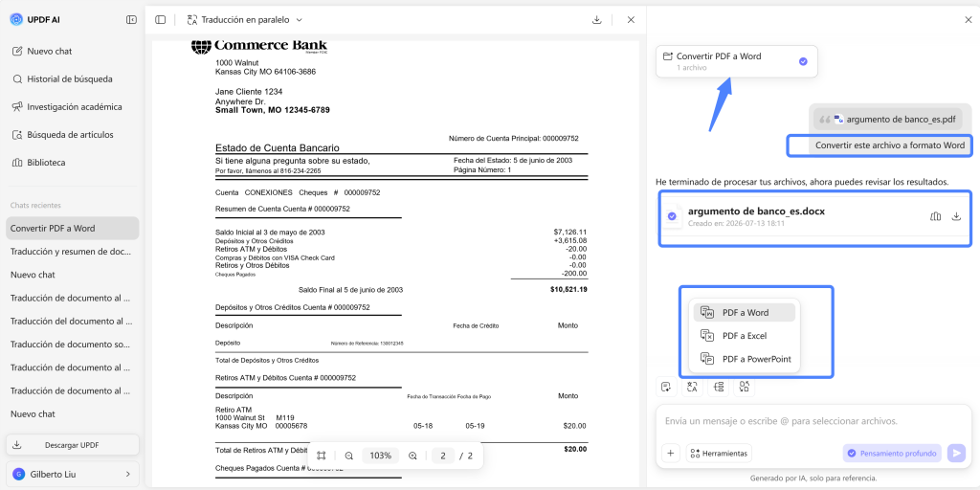Zoom out the document view

pyautogui.click(x=349, y=456)
